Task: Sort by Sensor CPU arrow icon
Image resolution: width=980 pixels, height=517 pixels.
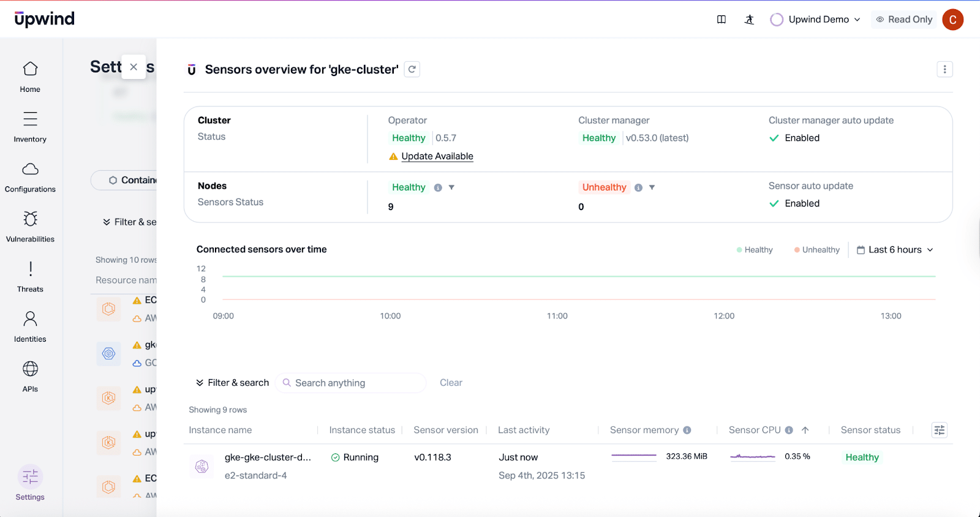Action: tap(805, 430)
